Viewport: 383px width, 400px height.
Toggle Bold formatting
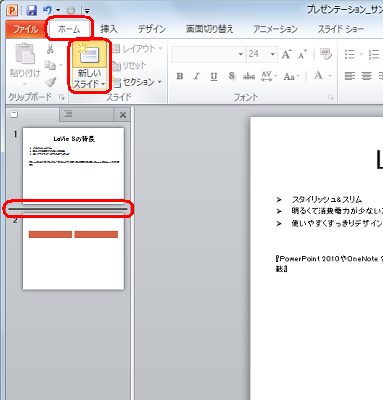[180, 76]
